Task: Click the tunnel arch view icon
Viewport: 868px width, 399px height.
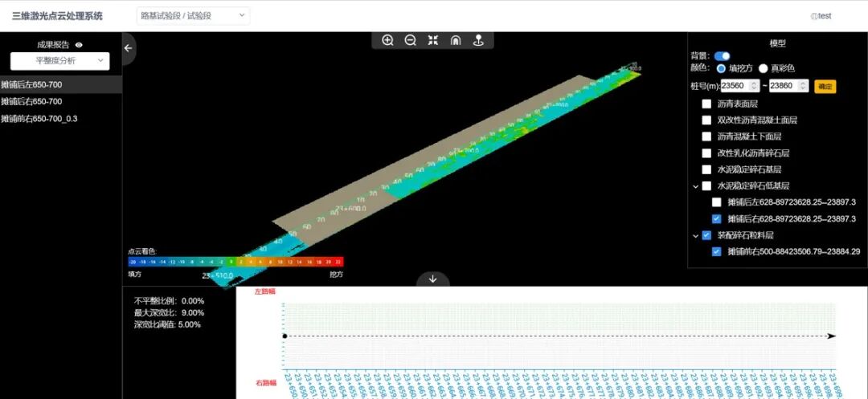Action: pyautogui.click(x=456, y=40)
